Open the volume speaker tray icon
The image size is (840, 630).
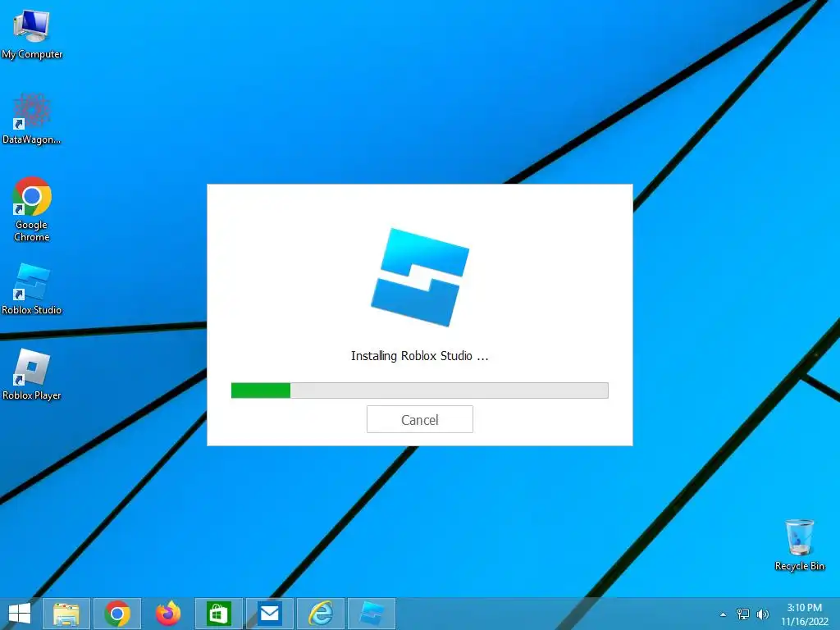(763, 614)
